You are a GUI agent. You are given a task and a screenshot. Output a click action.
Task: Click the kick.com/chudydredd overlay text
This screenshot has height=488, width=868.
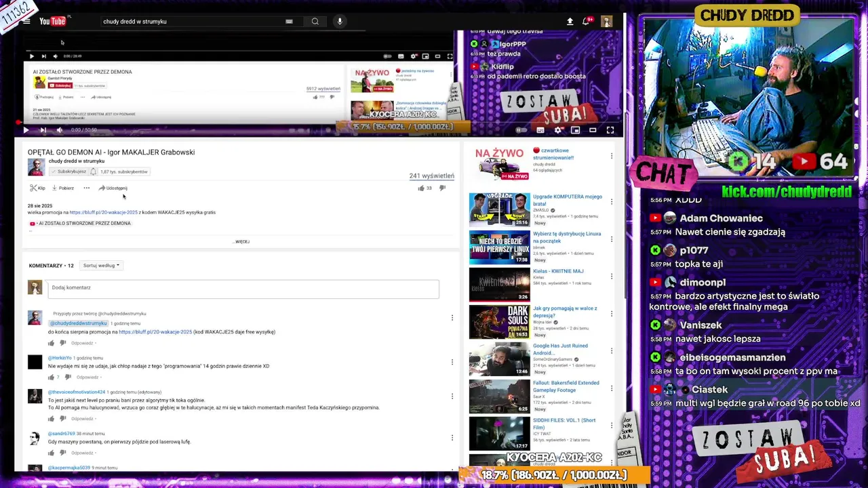[787, 192]
